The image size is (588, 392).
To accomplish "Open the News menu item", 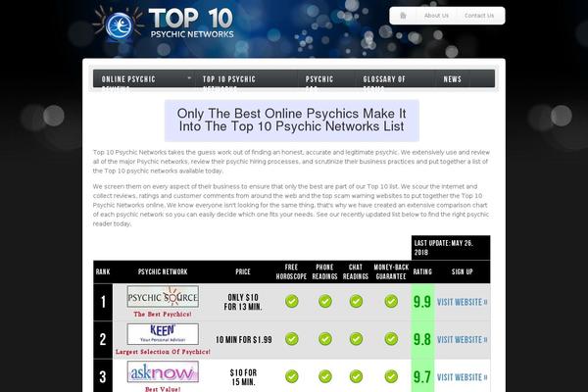I will tap(452, 79).
